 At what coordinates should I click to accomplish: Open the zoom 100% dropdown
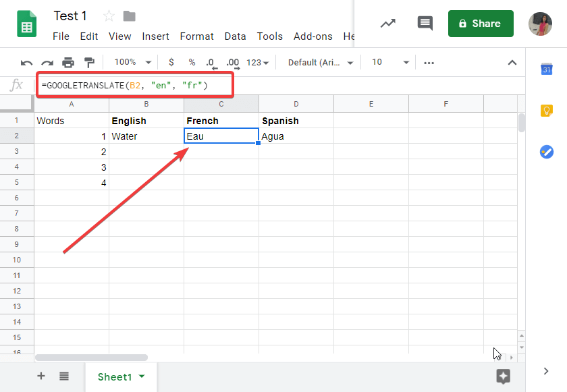pyautogui.click(x=133, y=62)
